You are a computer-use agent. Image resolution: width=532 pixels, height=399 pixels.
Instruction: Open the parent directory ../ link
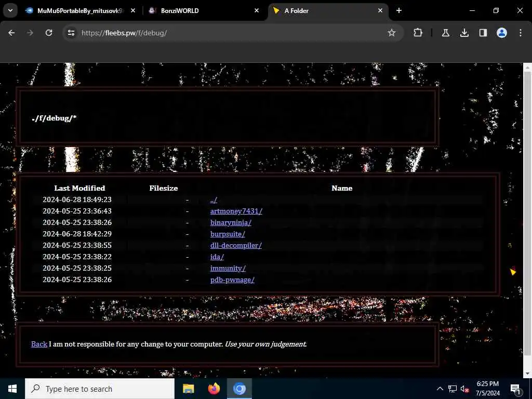tap(214, 200)
